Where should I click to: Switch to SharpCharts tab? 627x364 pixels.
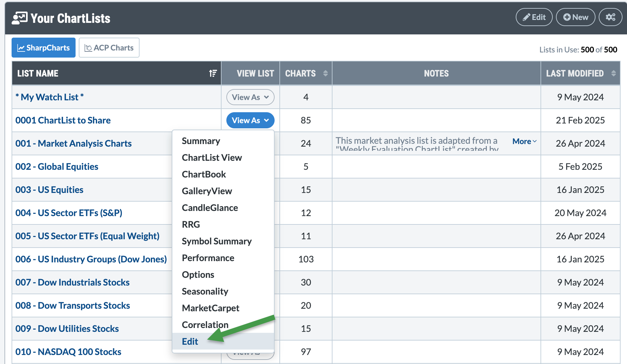pyautogui.click(x=43, y=48)
